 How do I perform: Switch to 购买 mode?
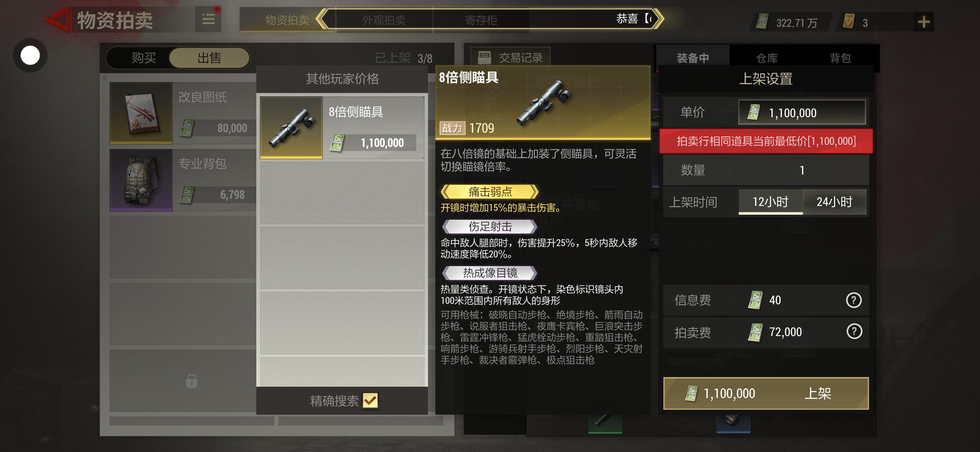[144, 58]
